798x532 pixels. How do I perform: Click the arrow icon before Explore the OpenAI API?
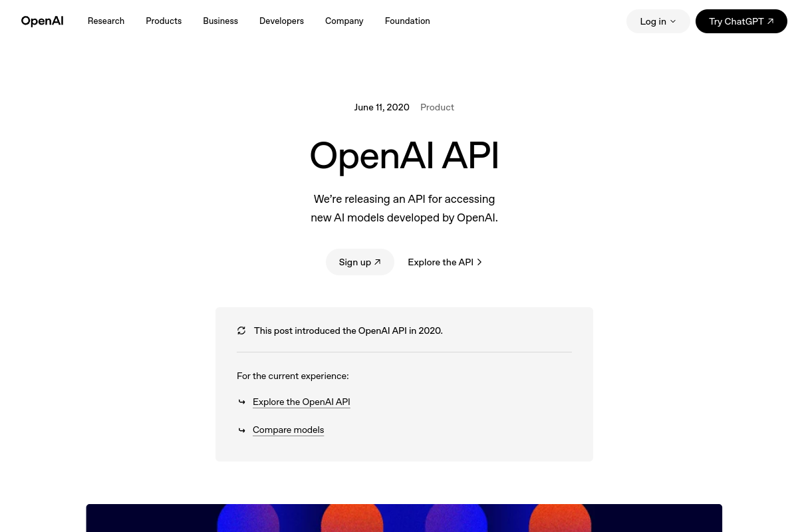(242, 402)
